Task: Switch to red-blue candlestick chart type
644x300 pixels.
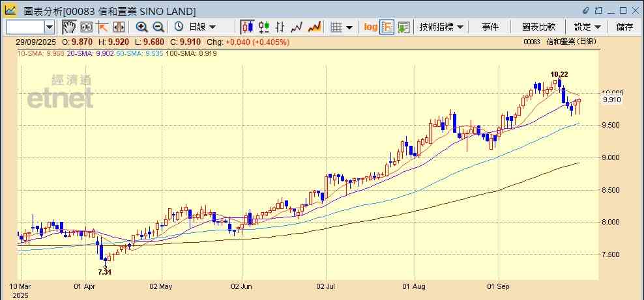Action: [x=247, y=27]
